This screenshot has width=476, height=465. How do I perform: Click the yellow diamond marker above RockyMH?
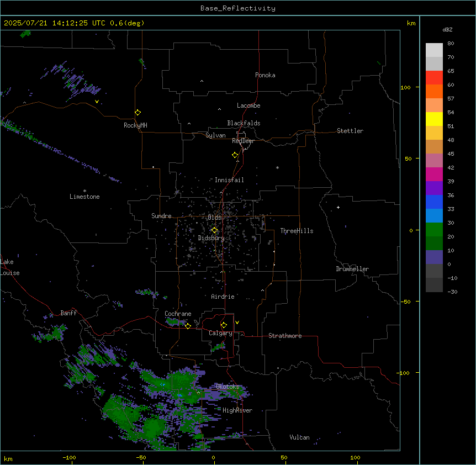tap(138, 113)
